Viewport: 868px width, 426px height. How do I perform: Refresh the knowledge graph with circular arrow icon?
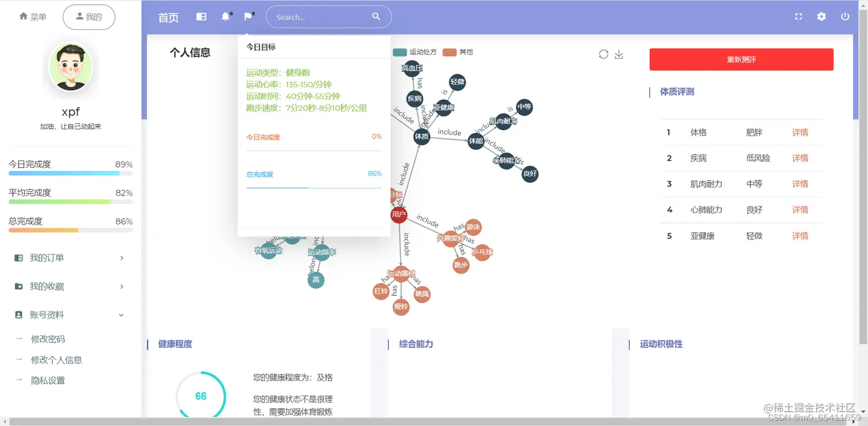(x=603, y=54)
